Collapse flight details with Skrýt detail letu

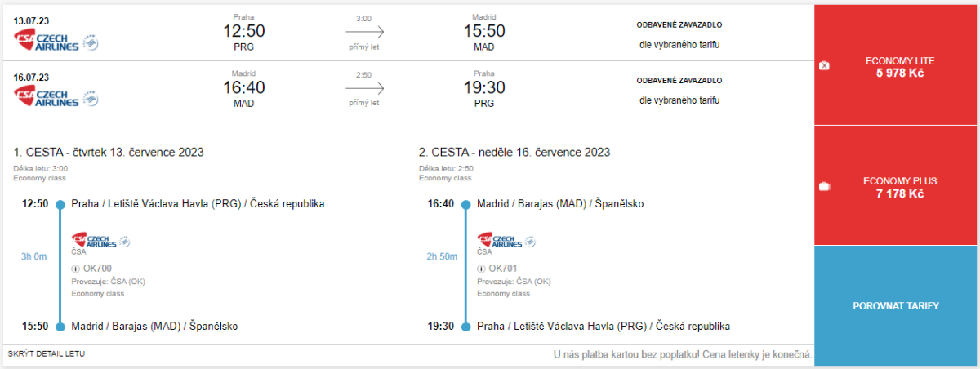[47, 354]
